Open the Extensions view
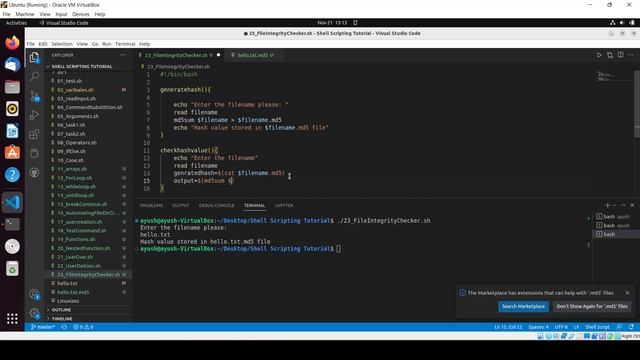 (34, 134)
